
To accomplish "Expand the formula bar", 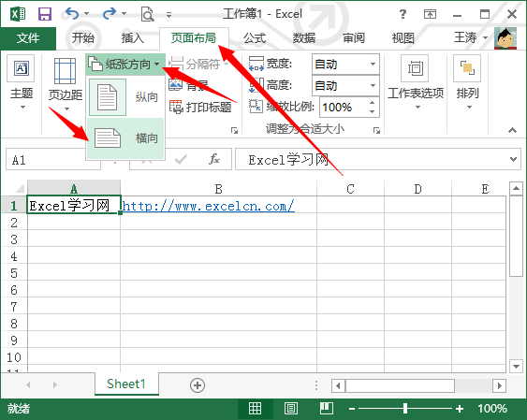I will pos(513,159).
